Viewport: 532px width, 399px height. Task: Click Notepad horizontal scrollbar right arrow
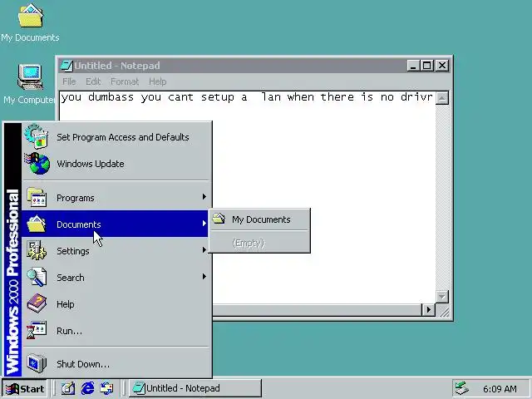(x=429, y=310)
